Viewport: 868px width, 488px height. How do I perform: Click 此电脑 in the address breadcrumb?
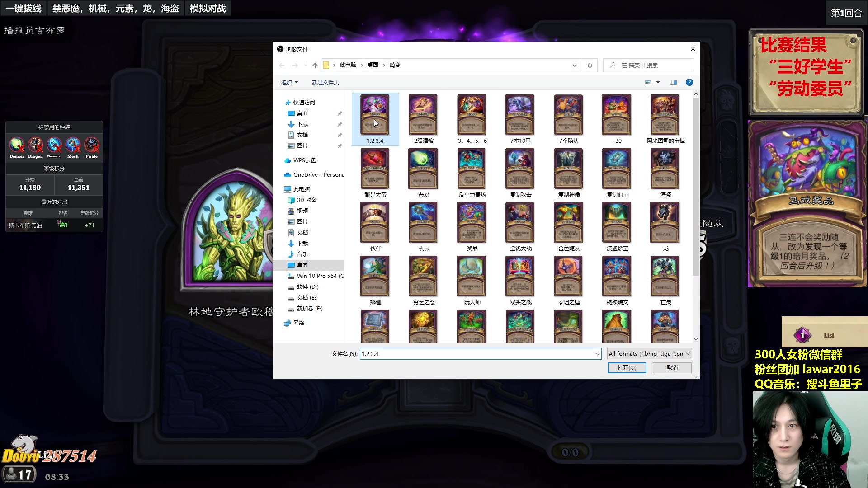(x=348, y=65)
